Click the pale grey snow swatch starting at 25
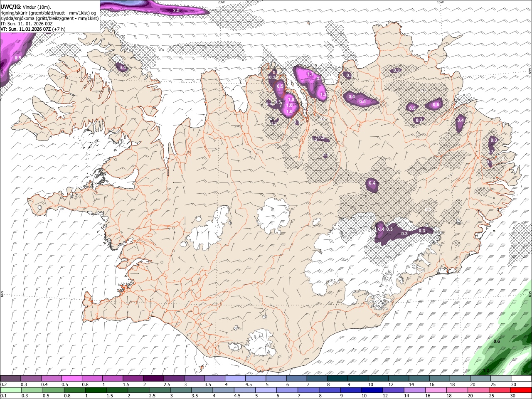The width and height of the screenshot is (532, 399). (x=500, y=379)
